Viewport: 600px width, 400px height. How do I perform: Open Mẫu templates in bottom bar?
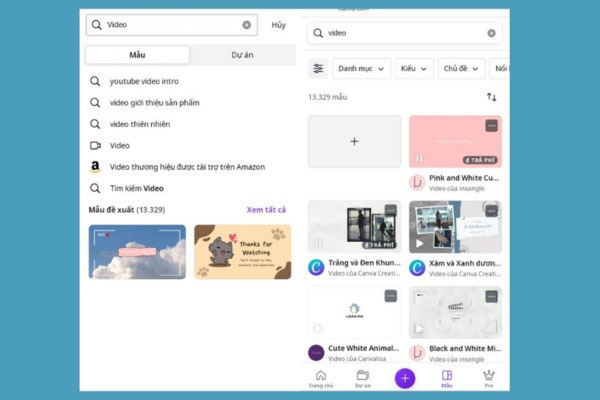tap(447, 379)
